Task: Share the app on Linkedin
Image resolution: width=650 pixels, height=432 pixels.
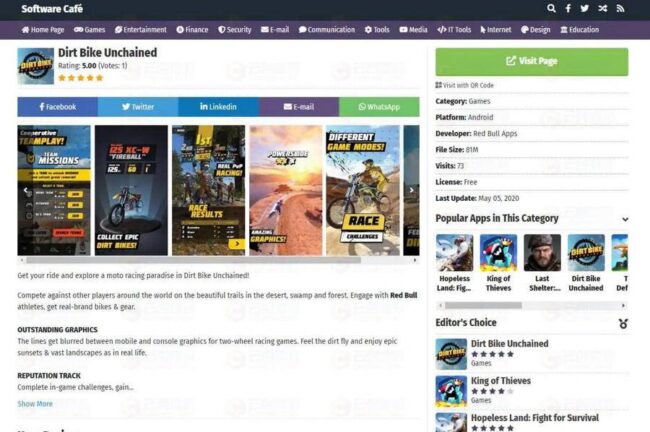Action: click(218, 107)
